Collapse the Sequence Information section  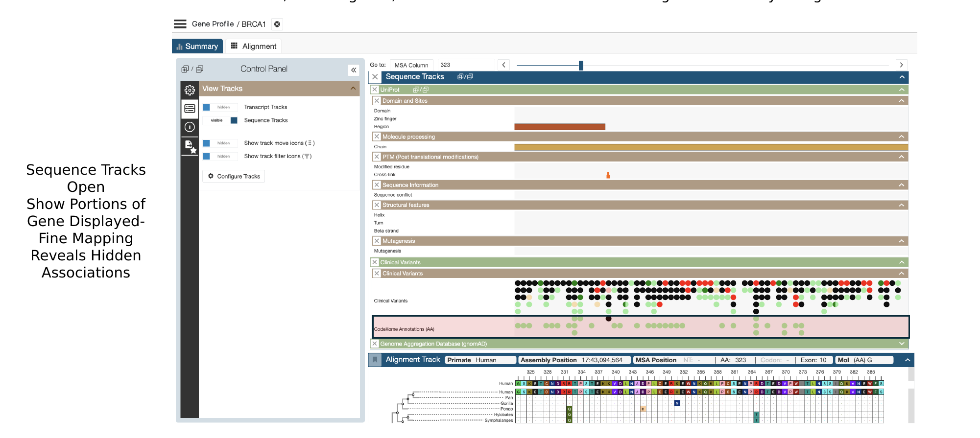[902, 185]
